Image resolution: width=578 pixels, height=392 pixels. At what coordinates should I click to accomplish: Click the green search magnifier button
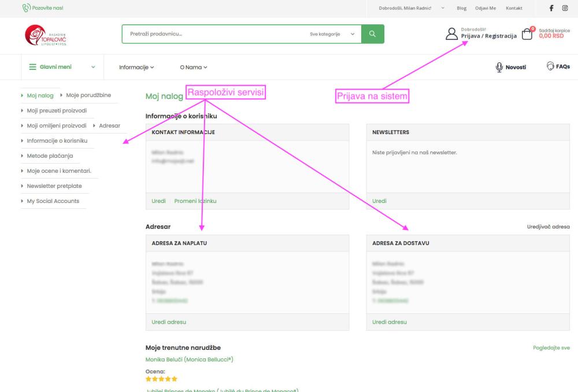click(x=372, y=34)
